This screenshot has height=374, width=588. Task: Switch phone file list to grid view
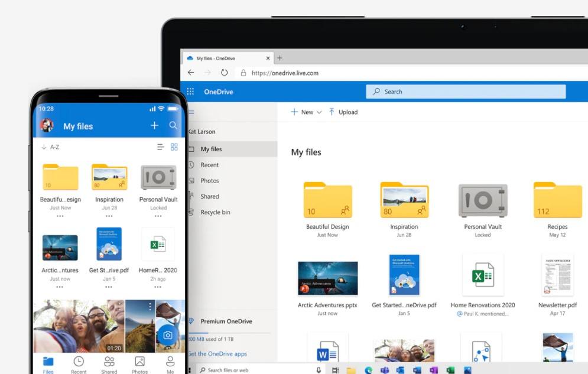pyautogui.click(x=174, y=147)
